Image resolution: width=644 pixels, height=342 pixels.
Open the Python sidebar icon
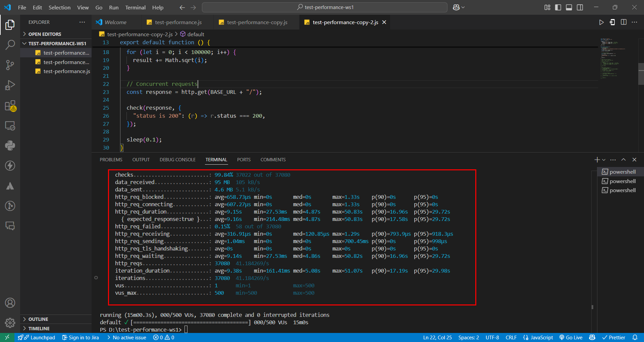point(10,146)
